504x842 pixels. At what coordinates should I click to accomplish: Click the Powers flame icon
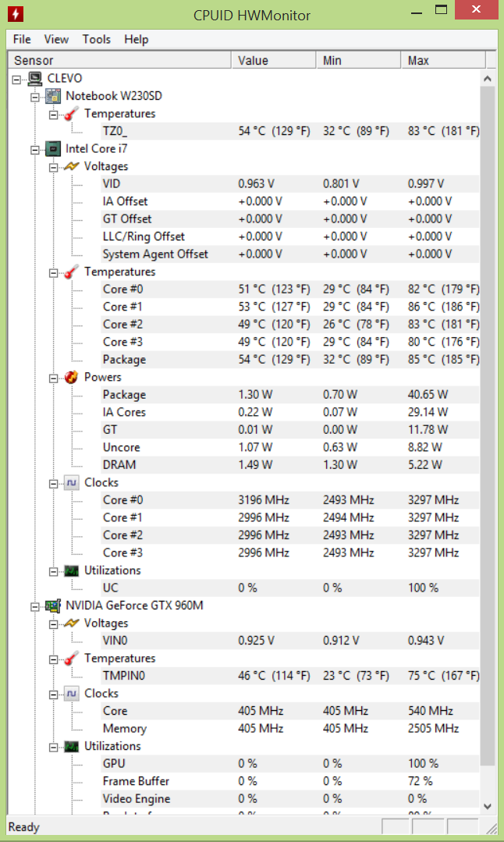point(71,377)
